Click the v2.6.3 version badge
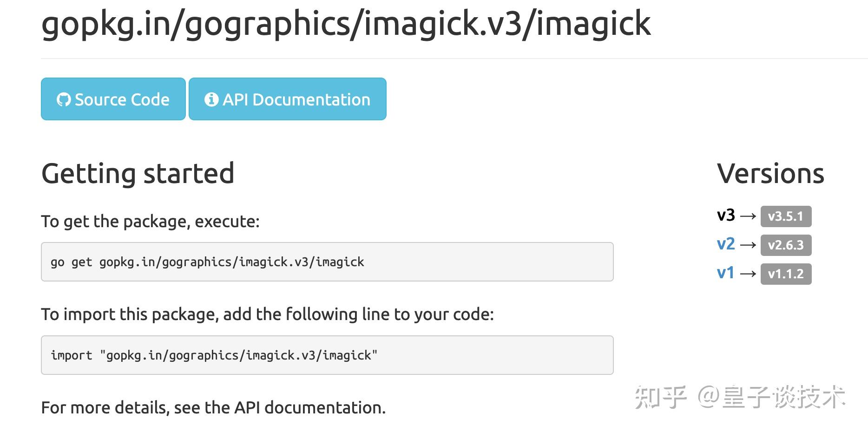The width and height of the screenshot is (868, 432). pyautogui.click(x=786, y=245)
